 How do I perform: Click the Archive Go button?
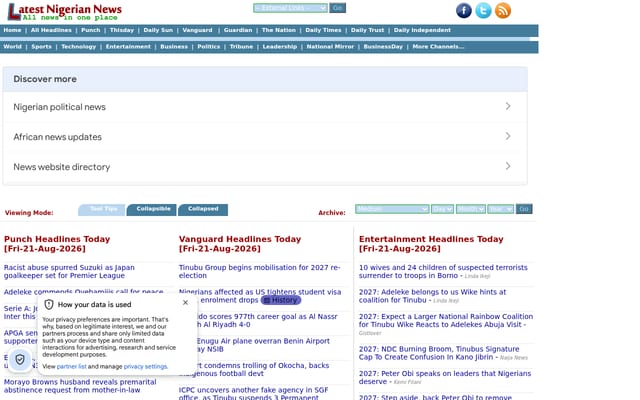coord(524,209)
